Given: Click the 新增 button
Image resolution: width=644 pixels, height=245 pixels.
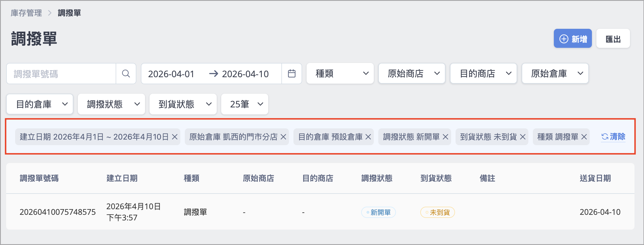Looking at the screenshot, I should point(573,39).
